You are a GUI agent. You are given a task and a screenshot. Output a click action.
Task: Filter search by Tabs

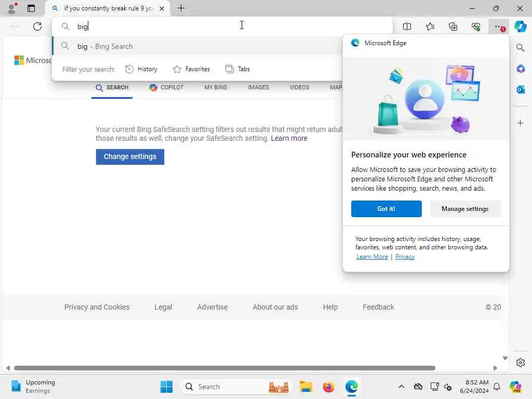click(x=238, y=69)
